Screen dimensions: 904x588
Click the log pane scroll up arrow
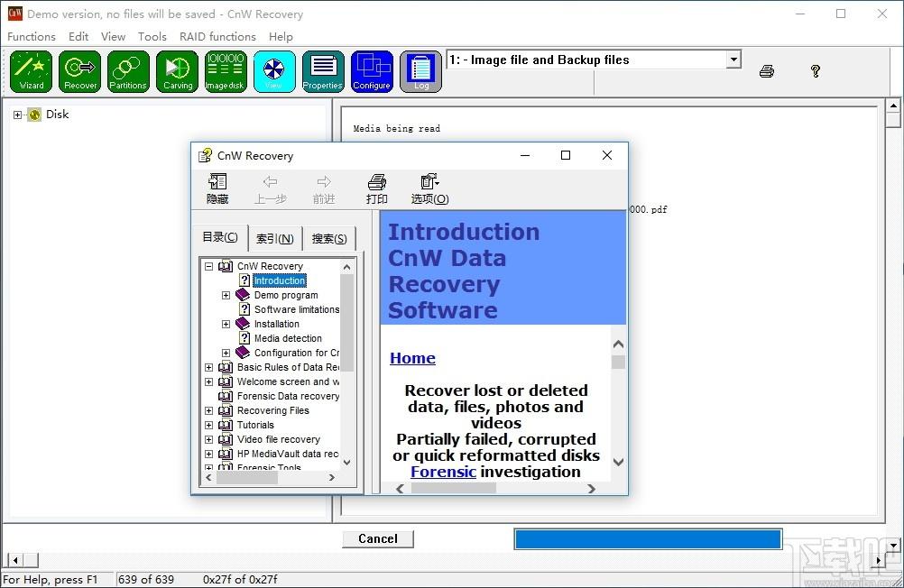(893, 106)
